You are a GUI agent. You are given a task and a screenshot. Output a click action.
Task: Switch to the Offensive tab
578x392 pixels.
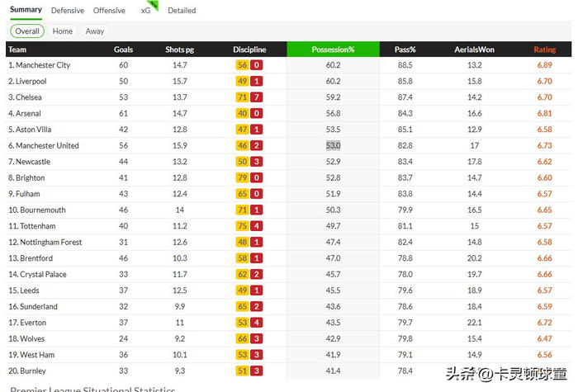(x=109, y=11)
